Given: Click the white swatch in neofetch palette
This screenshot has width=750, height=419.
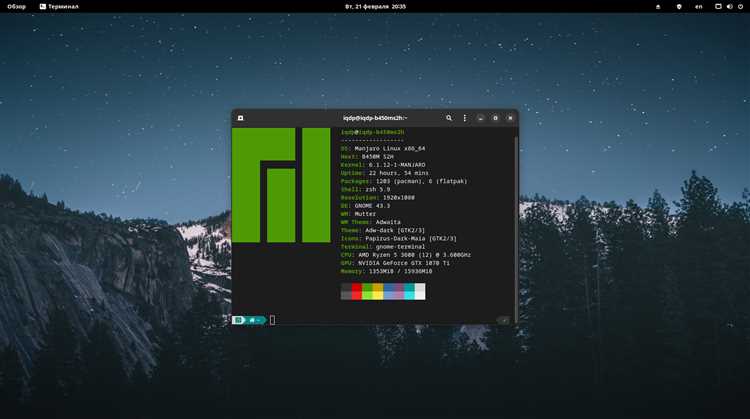Looking at the screenshot, I should click(x=420, y=291).
